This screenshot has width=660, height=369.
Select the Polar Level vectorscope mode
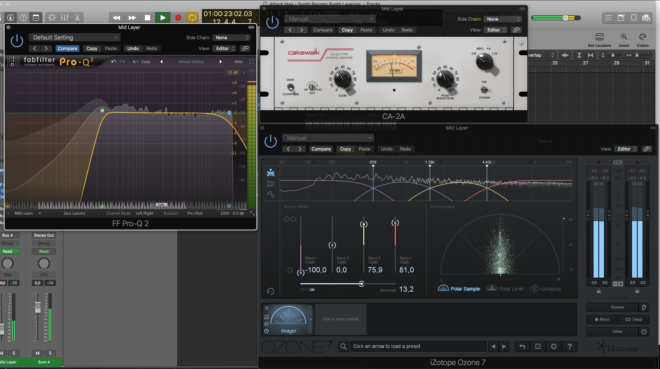tap(505, 289)
